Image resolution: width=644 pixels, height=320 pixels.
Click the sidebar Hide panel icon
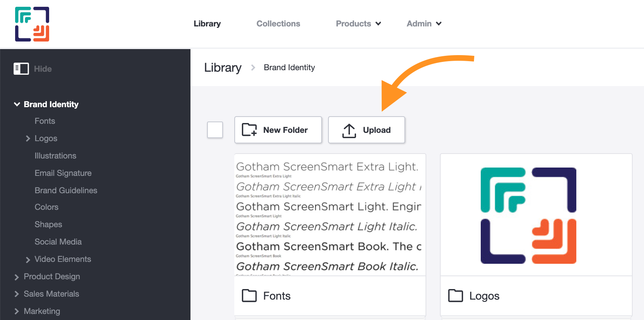[x=21, y=69]
